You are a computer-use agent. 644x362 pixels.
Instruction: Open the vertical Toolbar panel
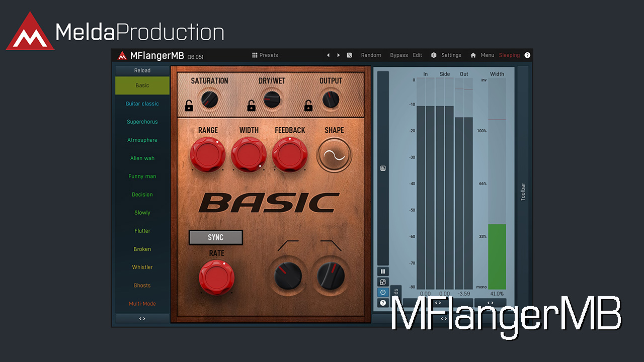[x=523, y=192]
